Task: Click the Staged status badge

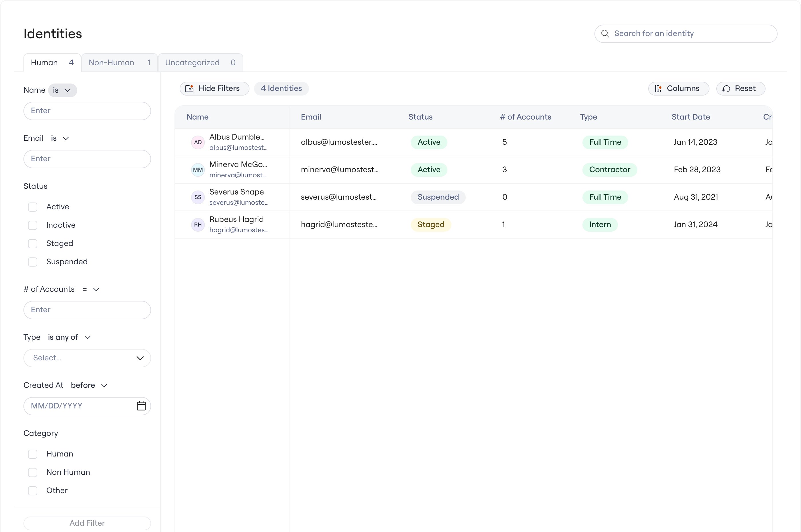Action: 431,225
